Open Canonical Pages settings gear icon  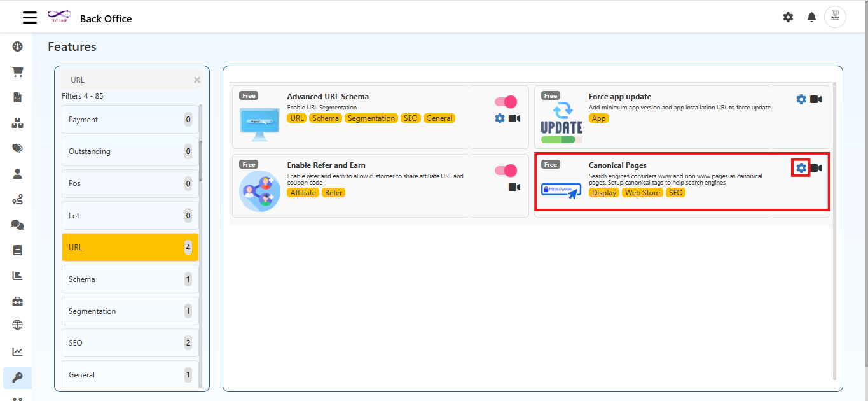tap(800, 168)
